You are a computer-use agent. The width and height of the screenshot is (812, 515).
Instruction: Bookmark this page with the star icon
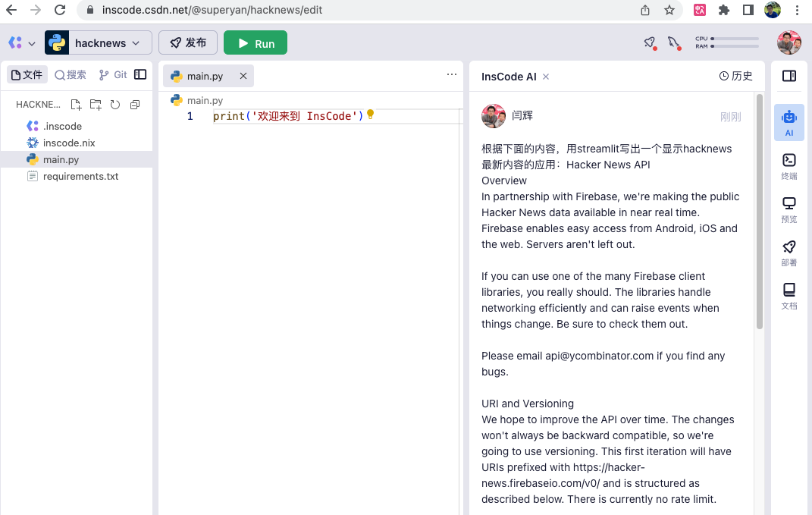click(669, 10)
